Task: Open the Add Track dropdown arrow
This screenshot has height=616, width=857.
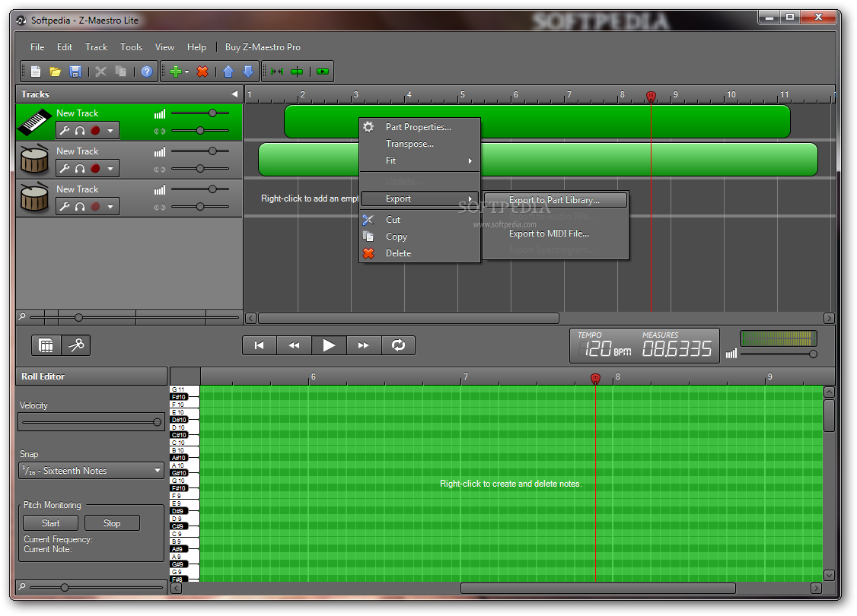Action: point(187,72)
